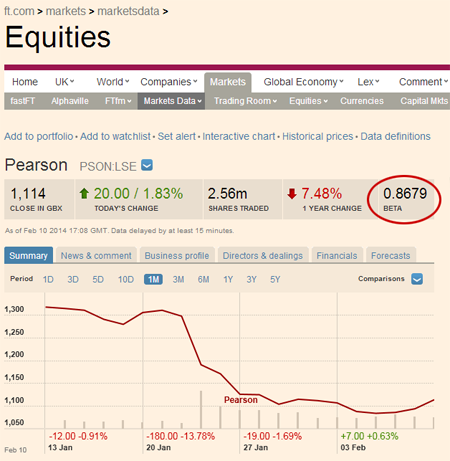
Task: Select the Summary tab
Action: pos(28,255)
